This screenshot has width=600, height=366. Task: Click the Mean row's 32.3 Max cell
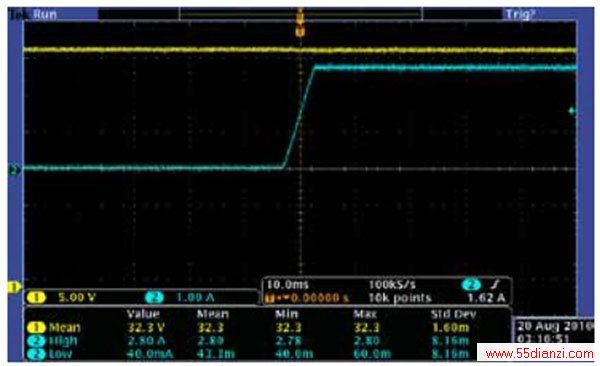coord(367,328)
